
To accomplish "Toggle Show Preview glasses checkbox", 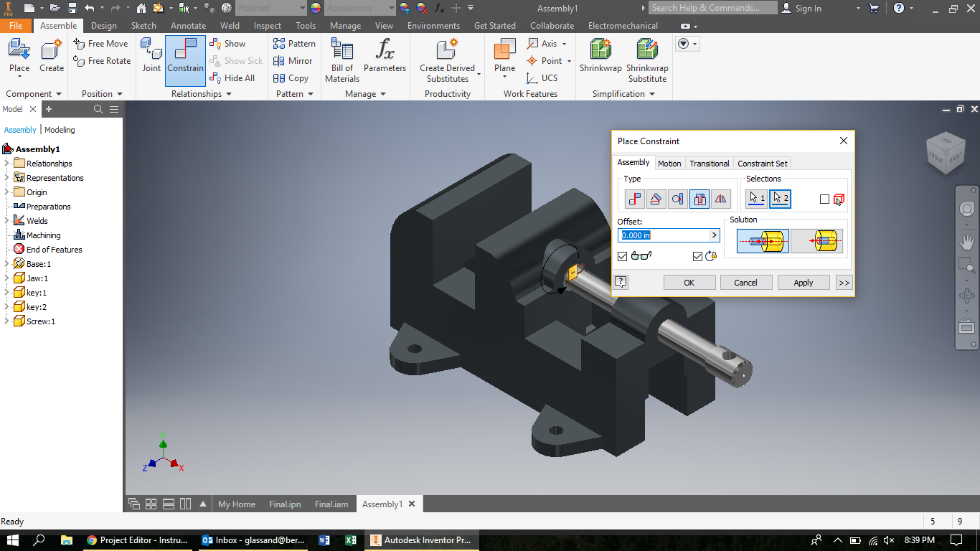I will click(x=622, y=256).
